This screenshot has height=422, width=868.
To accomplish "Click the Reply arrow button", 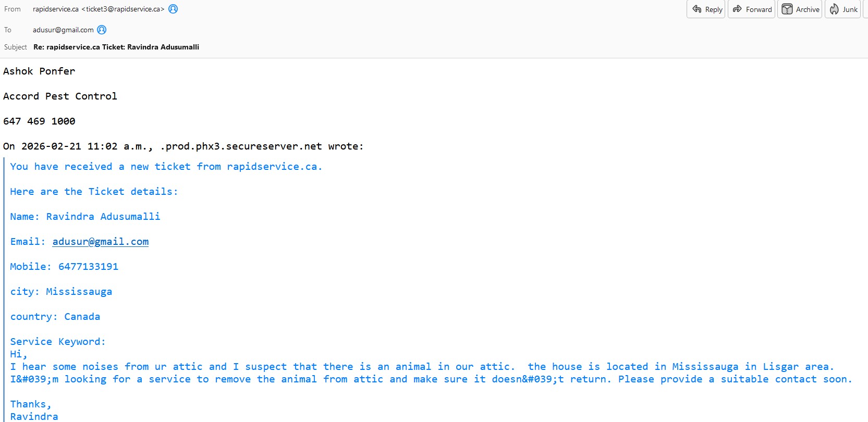I will tap(706, 9).
